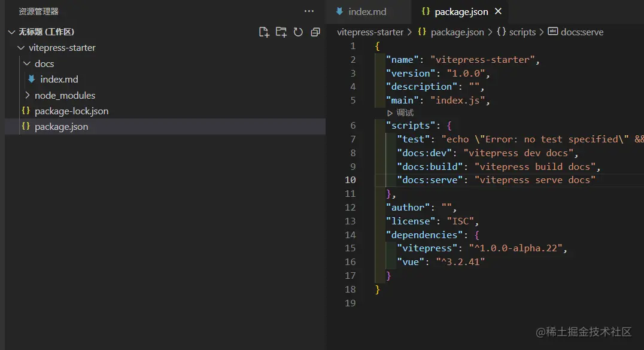
Task: Click the "scripts" key on line 6
Action: (411, 125)
